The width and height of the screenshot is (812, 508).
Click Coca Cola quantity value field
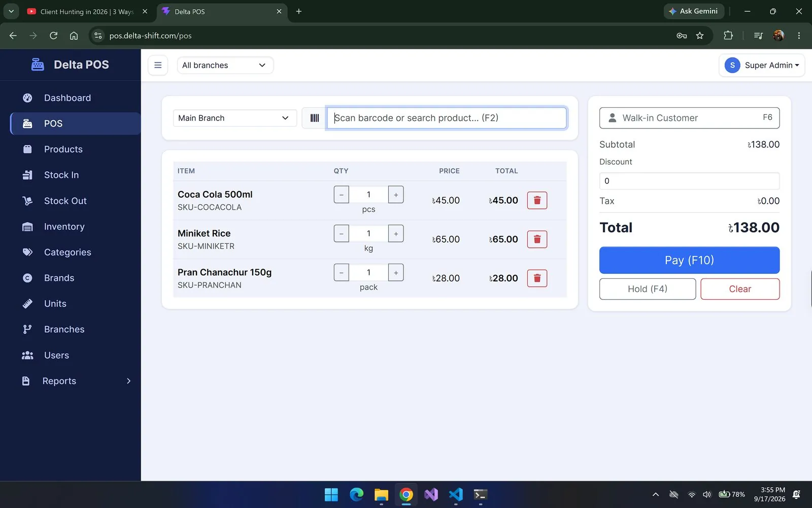coord(368,195)
